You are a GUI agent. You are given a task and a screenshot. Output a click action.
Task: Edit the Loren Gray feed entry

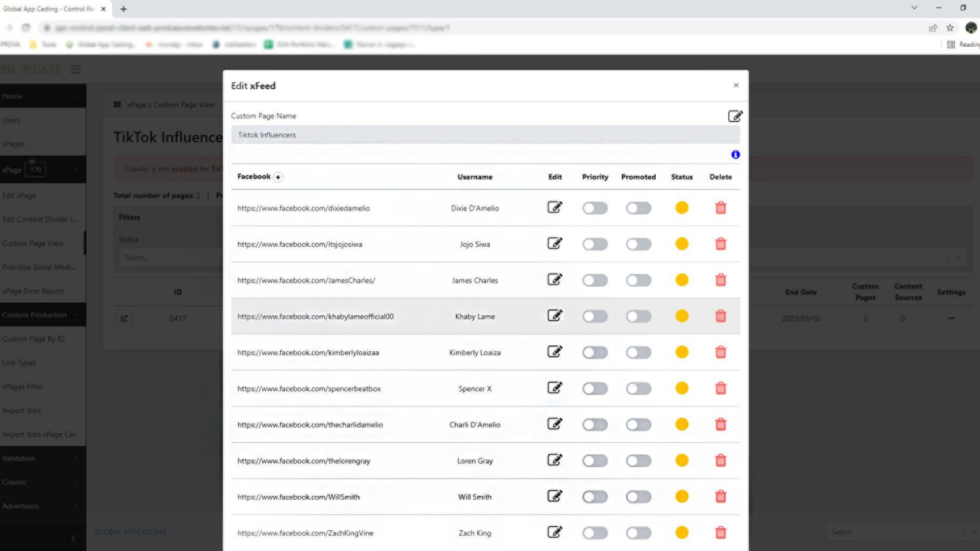tap(555, 460)
